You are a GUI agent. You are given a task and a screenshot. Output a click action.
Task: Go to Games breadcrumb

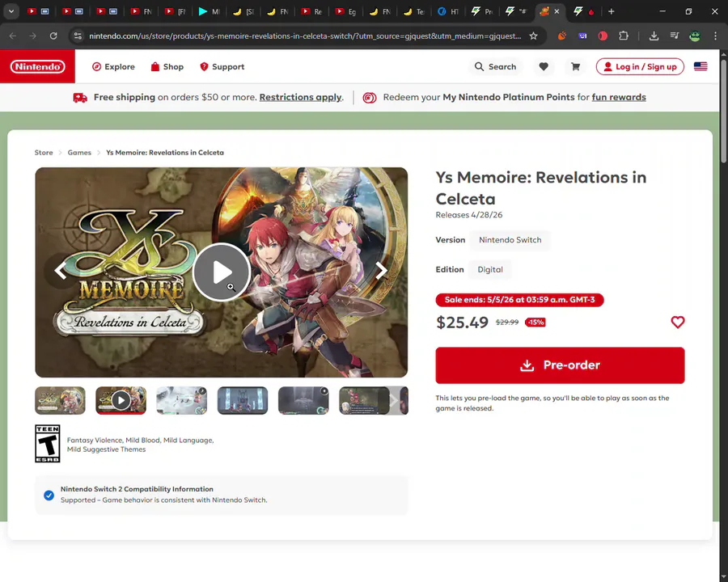pos(79,152)
